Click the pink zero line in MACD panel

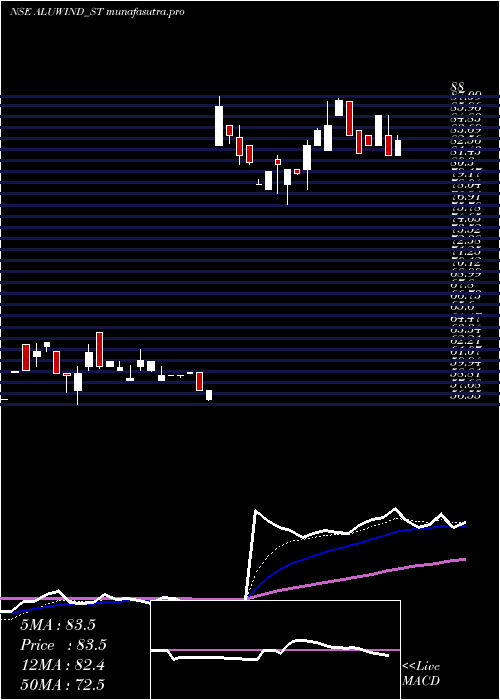point(275,650)
